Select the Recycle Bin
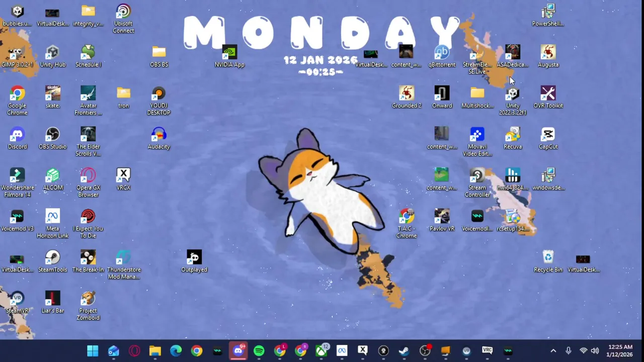The width and height of the screenshot is (644, 362). point(548,261)
